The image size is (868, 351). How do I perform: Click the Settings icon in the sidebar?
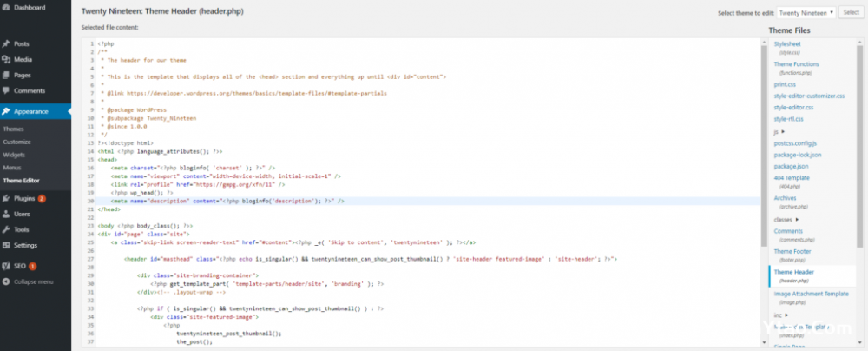coord(6,245)
